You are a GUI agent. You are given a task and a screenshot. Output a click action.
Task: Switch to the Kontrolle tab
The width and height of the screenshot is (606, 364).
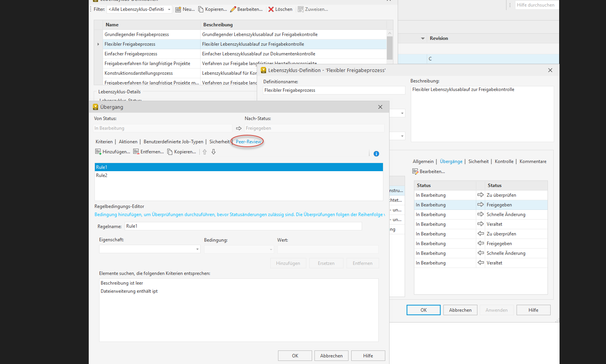(x=504, y=161)
